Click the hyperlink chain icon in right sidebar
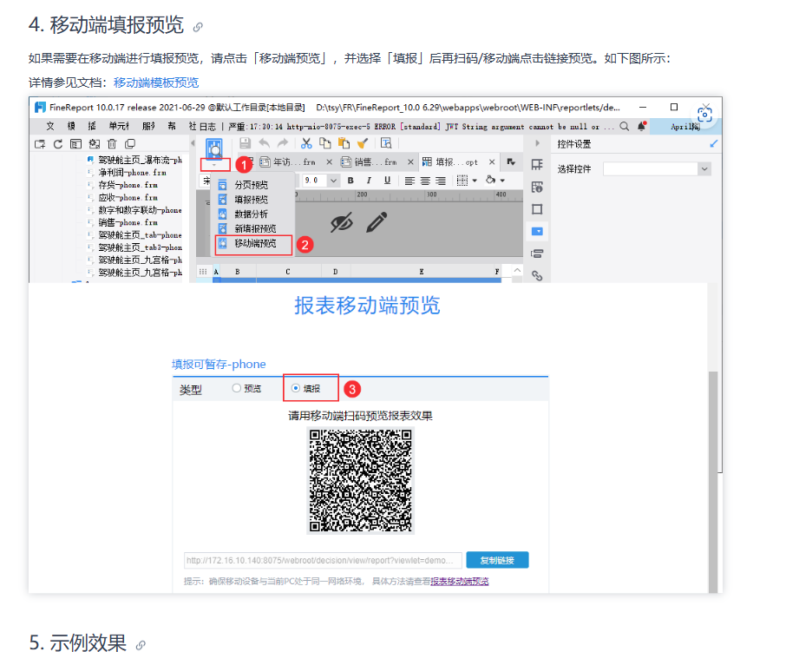This screenshot has height=652, width=812. pyautogui.click(x=537, y=276)
